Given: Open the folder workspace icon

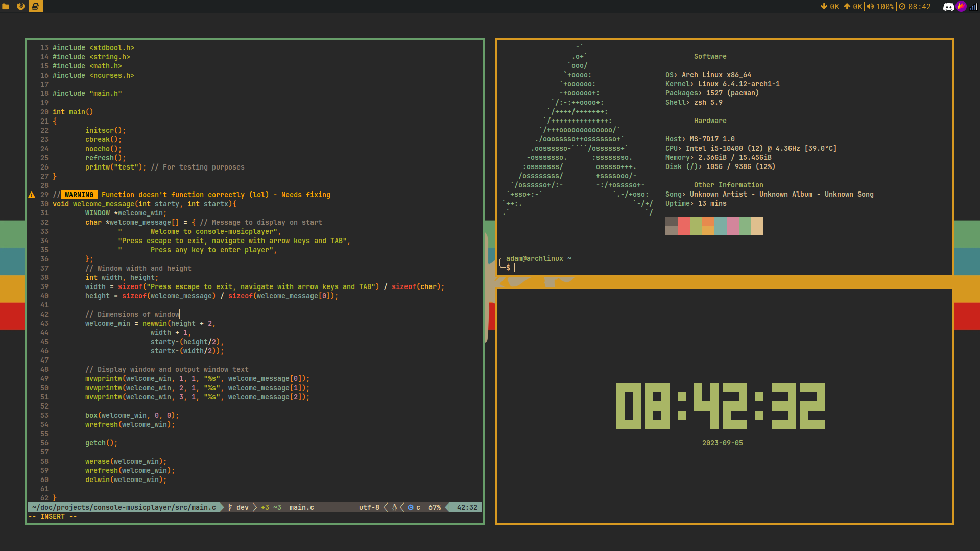Looking at the screenshot, I should [6, 7].
